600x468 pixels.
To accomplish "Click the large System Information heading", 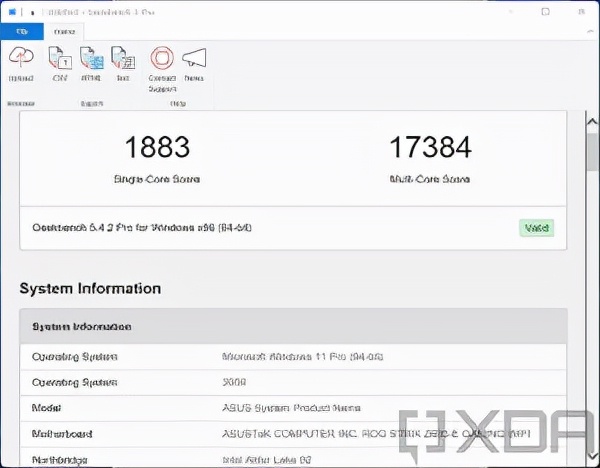I will (90, 289).
